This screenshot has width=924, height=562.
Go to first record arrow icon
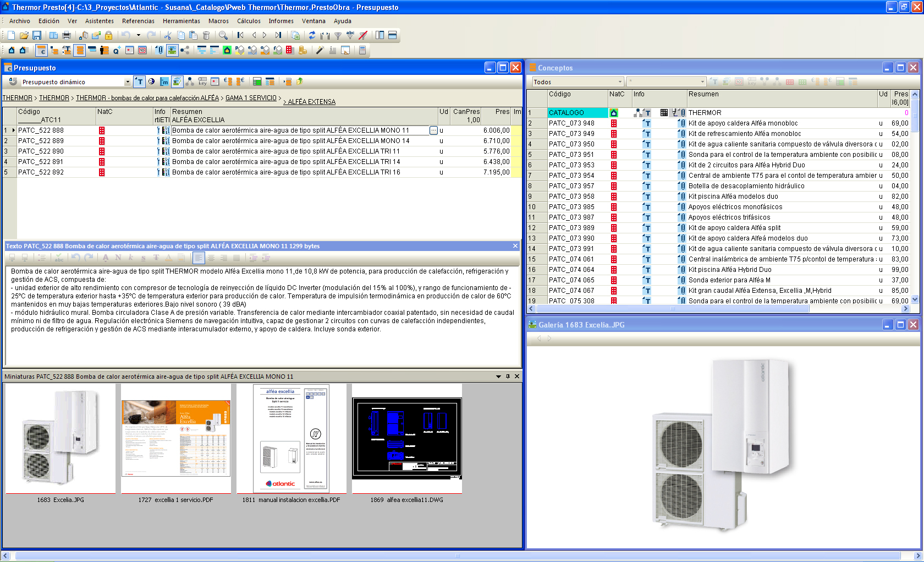240,35
